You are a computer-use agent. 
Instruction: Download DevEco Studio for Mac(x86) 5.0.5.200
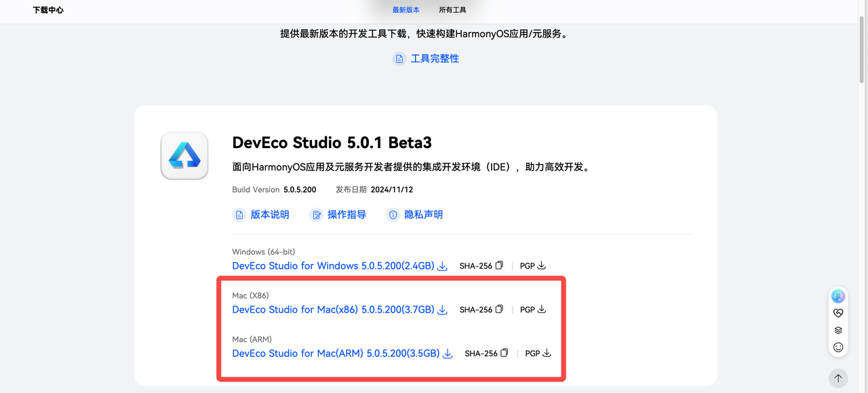point(333,310)
